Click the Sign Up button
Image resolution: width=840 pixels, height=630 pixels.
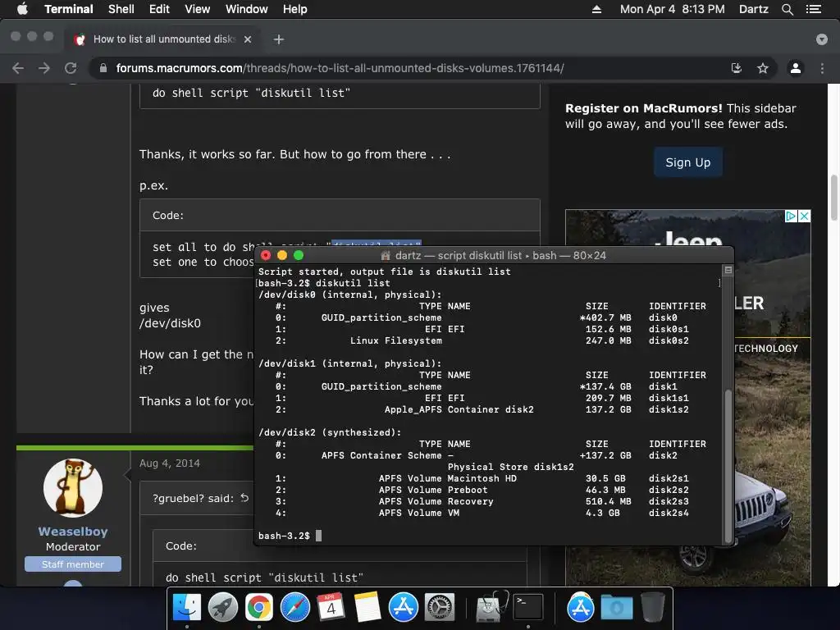[x=688, y=162]
